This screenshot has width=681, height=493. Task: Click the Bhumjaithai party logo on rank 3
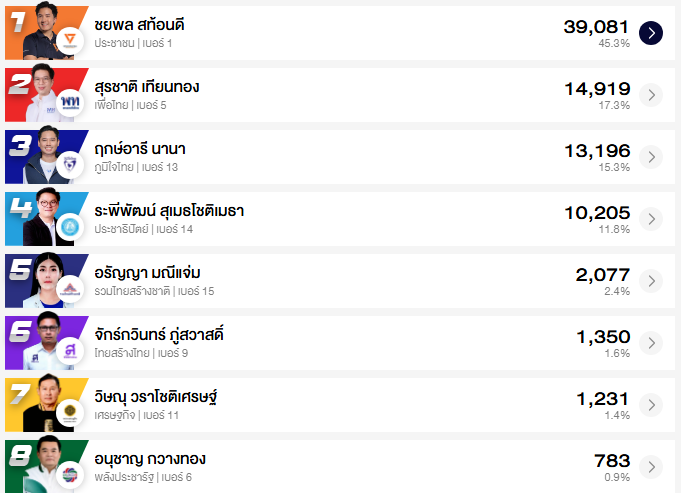tap(70, 164)
